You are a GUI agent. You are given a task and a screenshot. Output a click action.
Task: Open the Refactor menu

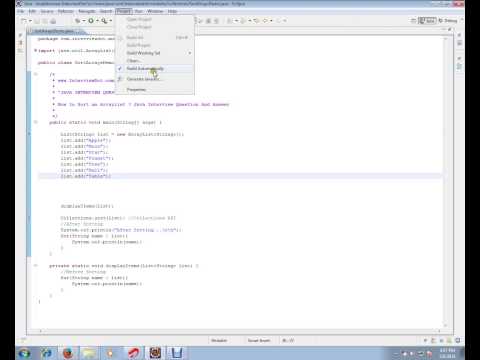pyautogui.click(x=66, y=11)
